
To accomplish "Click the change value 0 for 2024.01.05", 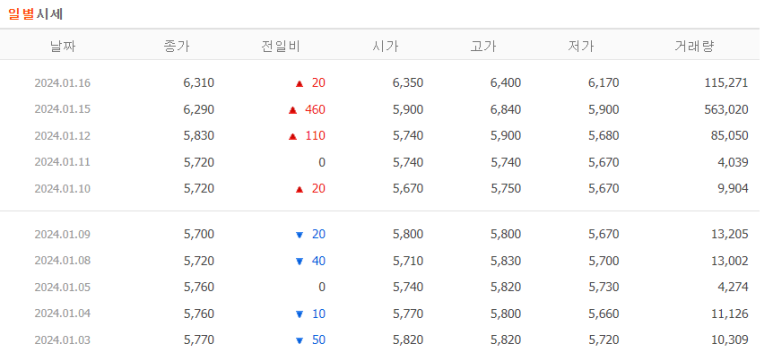I will [x=322, y=287].
